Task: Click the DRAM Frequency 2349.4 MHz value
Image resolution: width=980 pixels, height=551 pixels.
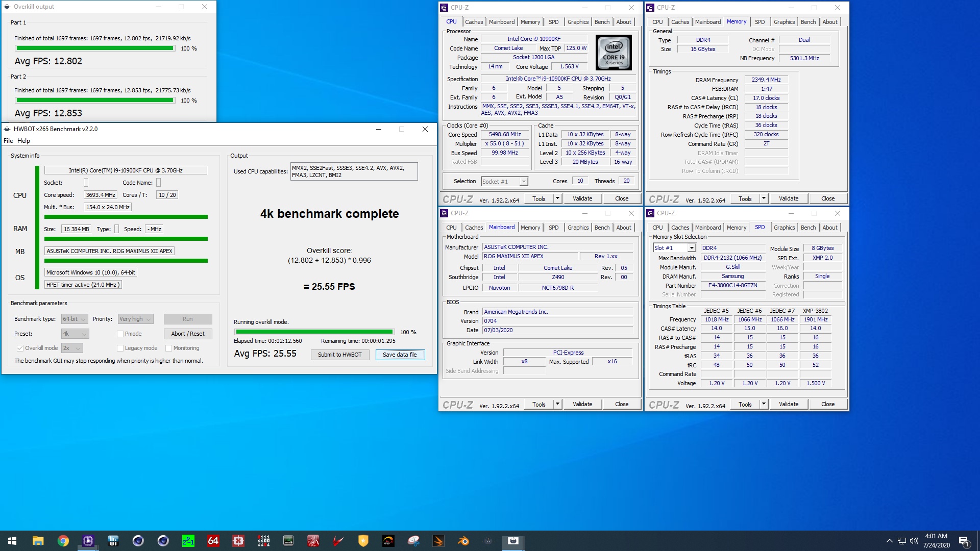Action: click(766, 80)
